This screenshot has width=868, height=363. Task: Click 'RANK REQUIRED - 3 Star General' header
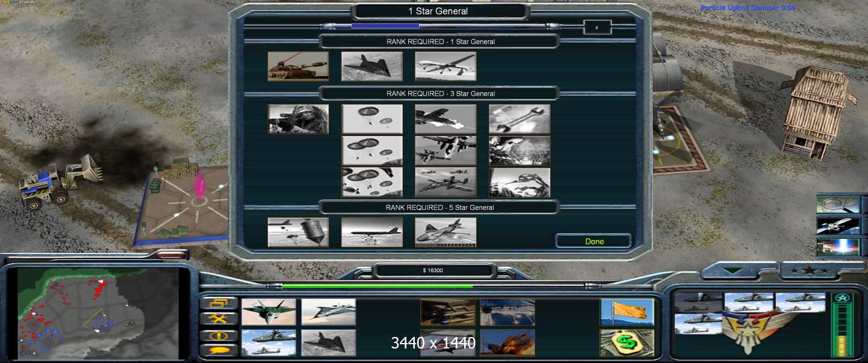[440, 94]
